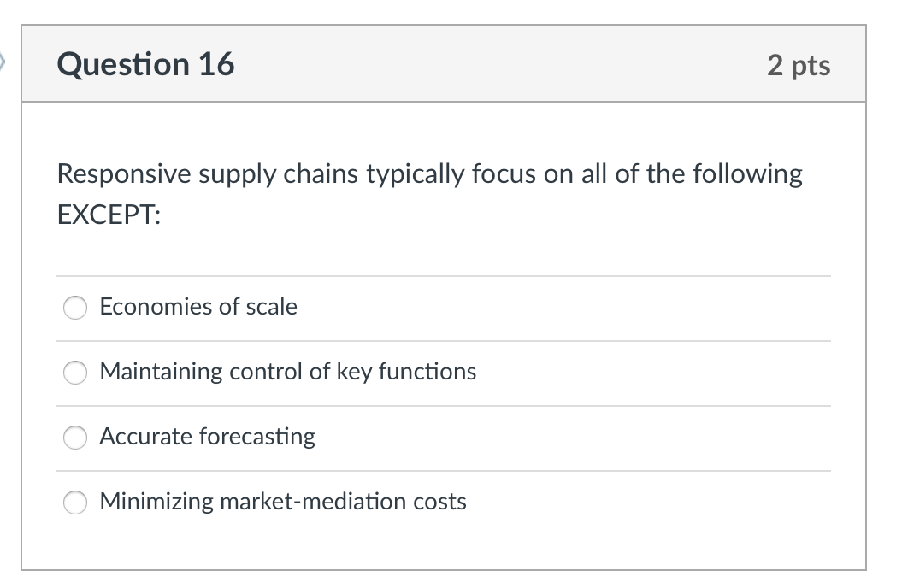Click the divider above Economies of scale

[443, 275]
